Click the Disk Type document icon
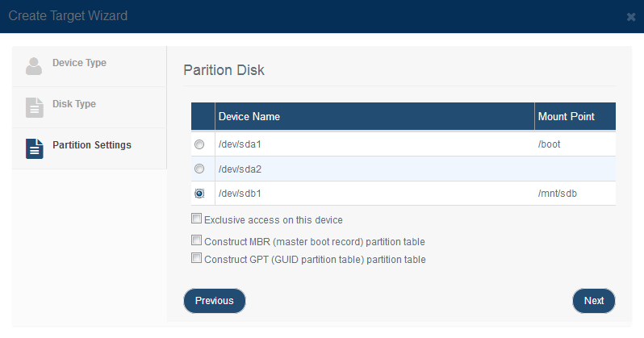 tap(35, 107)
